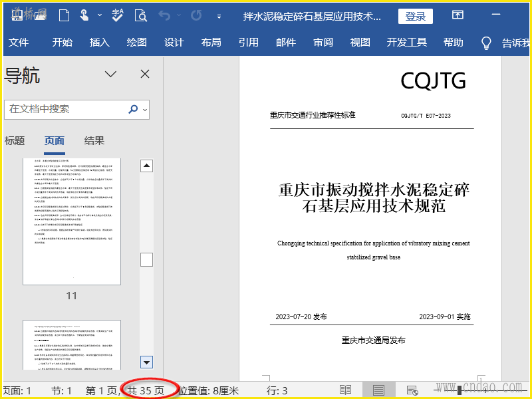The width and height of the screenshot is (532, 399).
Task: Open the 视图 ribbon tab
Action: 360,43
